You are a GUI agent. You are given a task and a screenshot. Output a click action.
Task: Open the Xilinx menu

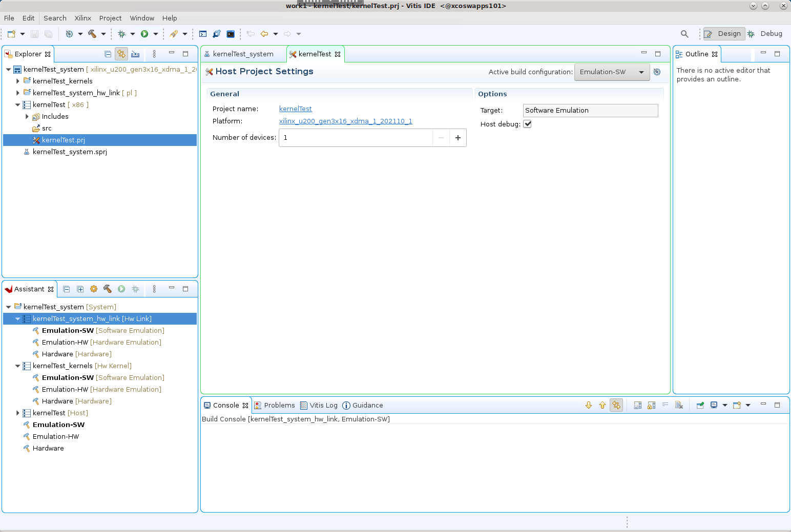(x=82, y=18)
